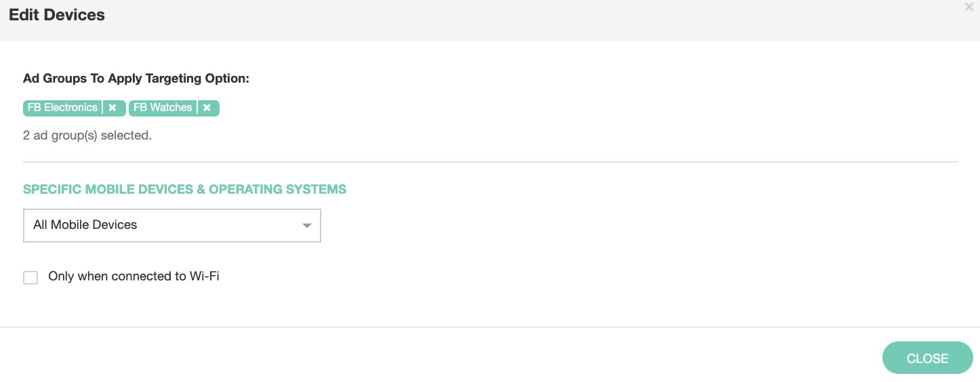Click the separator inside the FB Electronics tag
Screen dimensions: 980x382
click(x=102, y=108)
